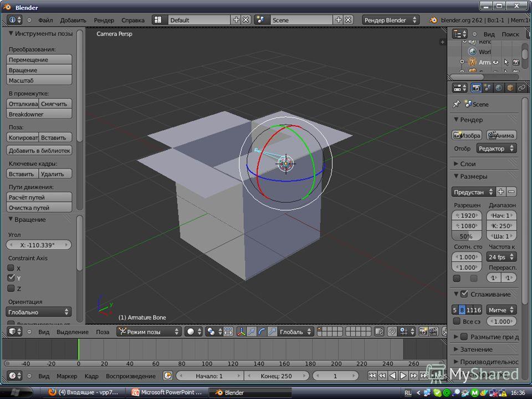Click the delete Scene X icon
The image size is (532, 399).
point(348,20)
